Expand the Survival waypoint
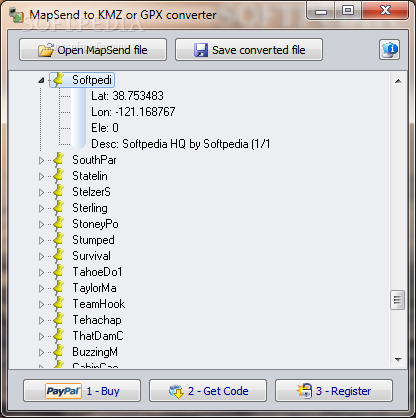This screenshot has height=418, width=416. point(41,256)
